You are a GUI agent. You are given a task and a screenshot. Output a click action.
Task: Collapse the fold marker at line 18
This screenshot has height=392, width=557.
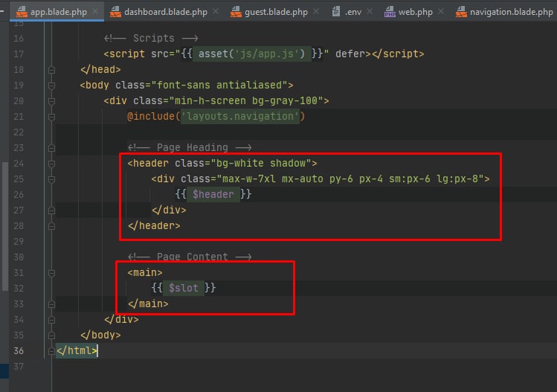point(51,70)
